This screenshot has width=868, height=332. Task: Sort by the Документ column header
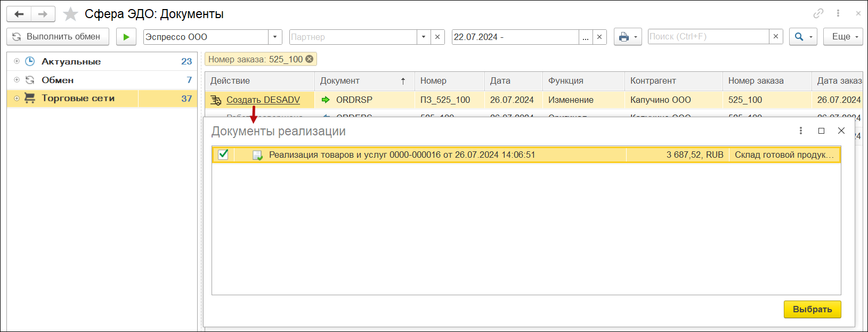[364, 81]
